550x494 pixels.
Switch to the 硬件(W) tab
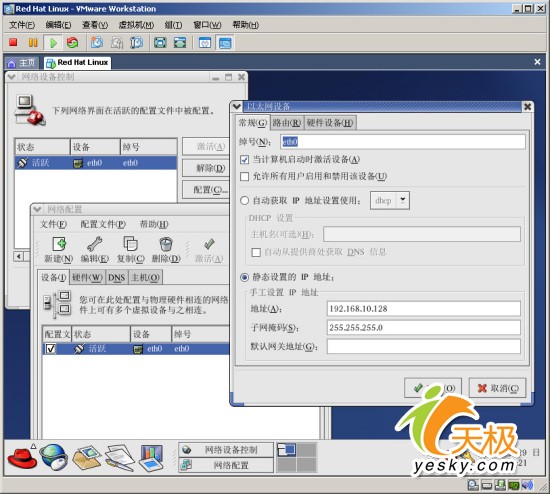[x=87, y=278]
